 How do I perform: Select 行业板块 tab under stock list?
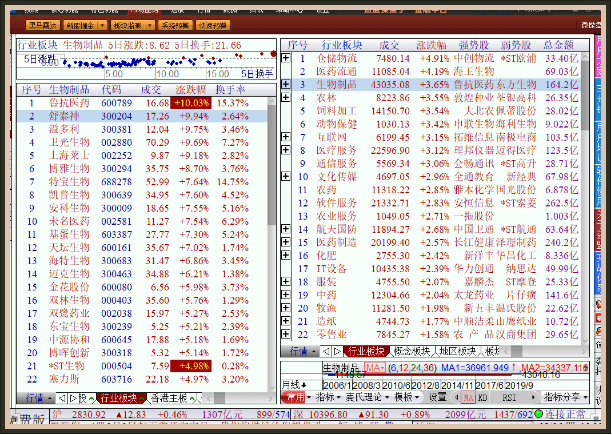click(x=119, y=398)
